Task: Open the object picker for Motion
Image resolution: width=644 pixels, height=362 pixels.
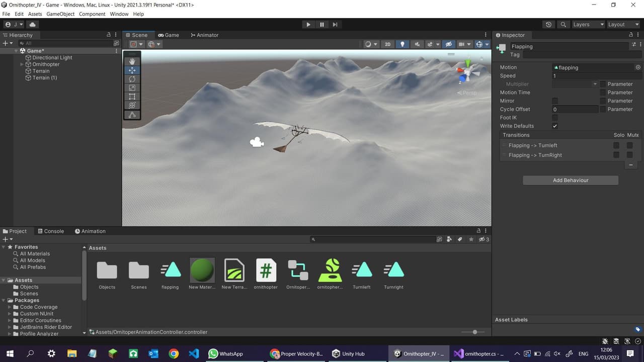Action: pyautogui.click(x=638, y=67)
